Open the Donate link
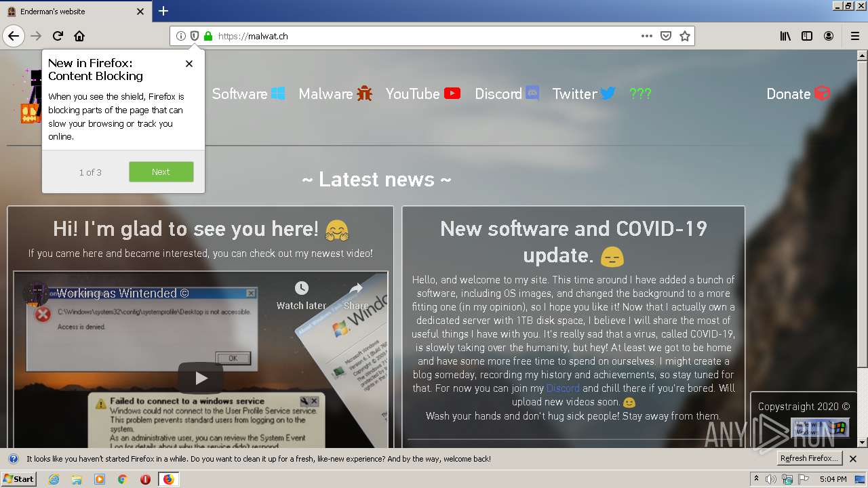This screenshot has width=868, height=488. [x=798, y=94]
